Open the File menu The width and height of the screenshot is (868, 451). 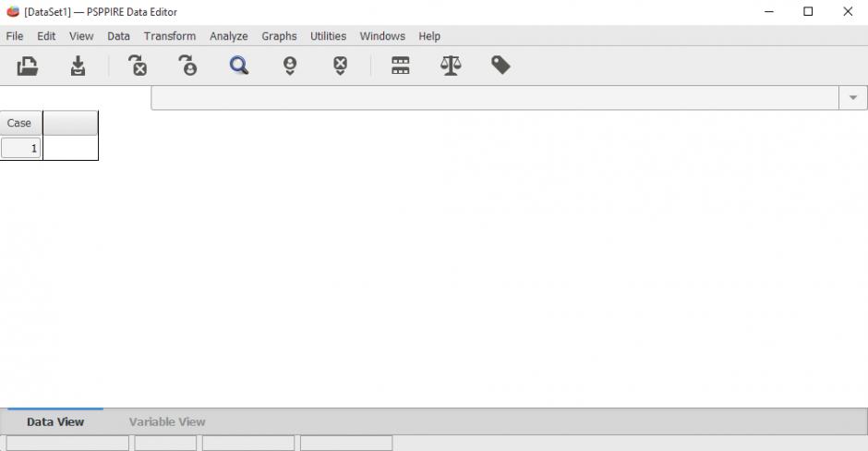click(x=15, y=36)
